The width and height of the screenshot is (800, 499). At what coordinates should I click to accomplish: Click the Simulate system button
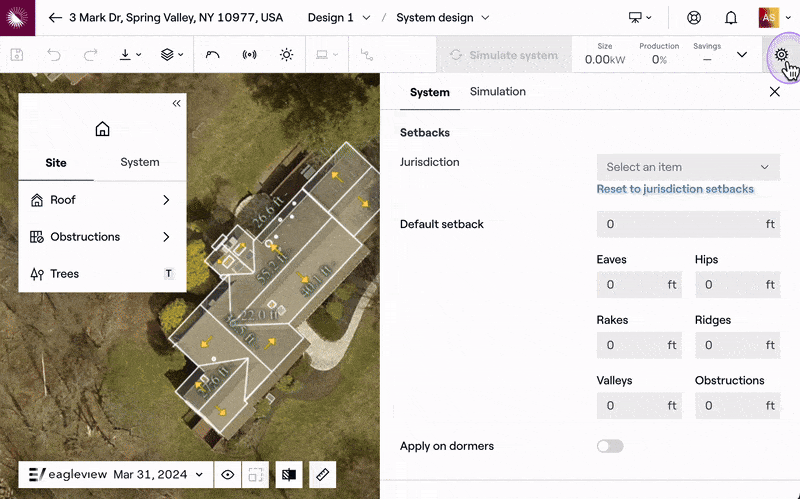(x=504, y=55)
